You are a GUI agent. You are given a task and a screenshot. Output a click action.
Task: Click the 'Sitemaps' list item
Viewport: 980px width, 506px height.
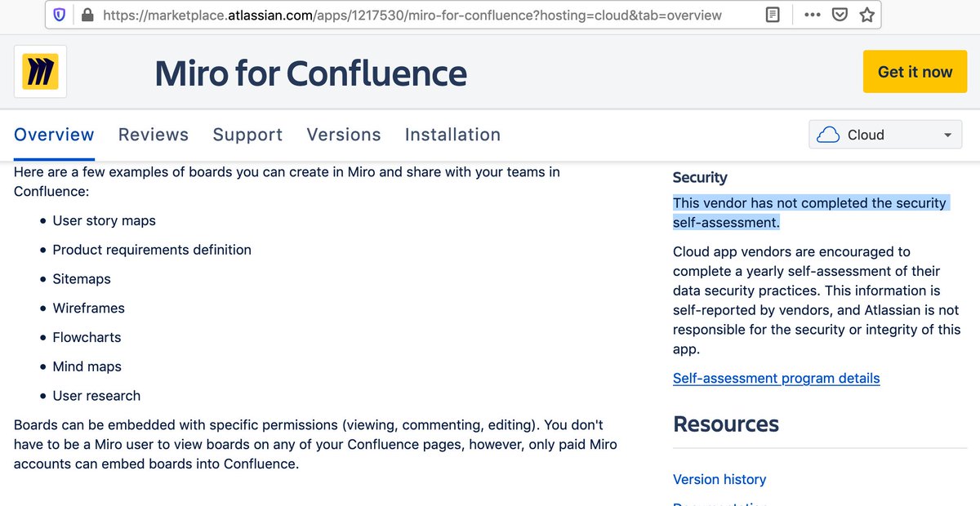[x=82, y=279]
